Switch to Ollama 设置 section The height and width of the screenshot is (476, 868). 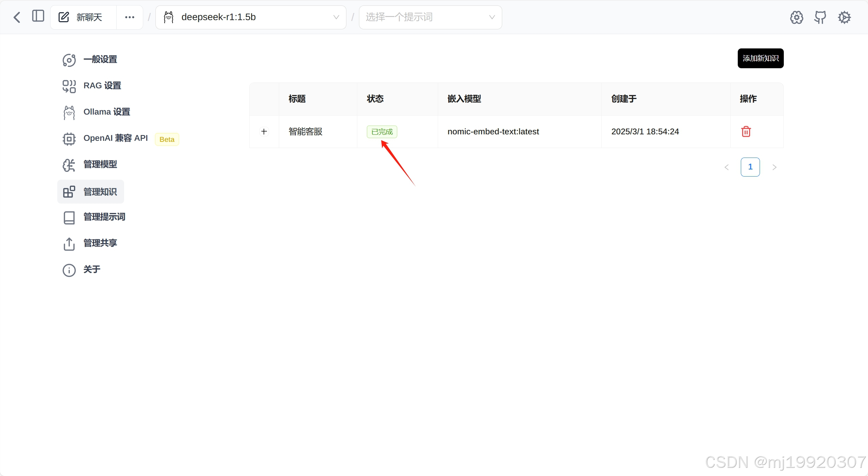(106, 112)
